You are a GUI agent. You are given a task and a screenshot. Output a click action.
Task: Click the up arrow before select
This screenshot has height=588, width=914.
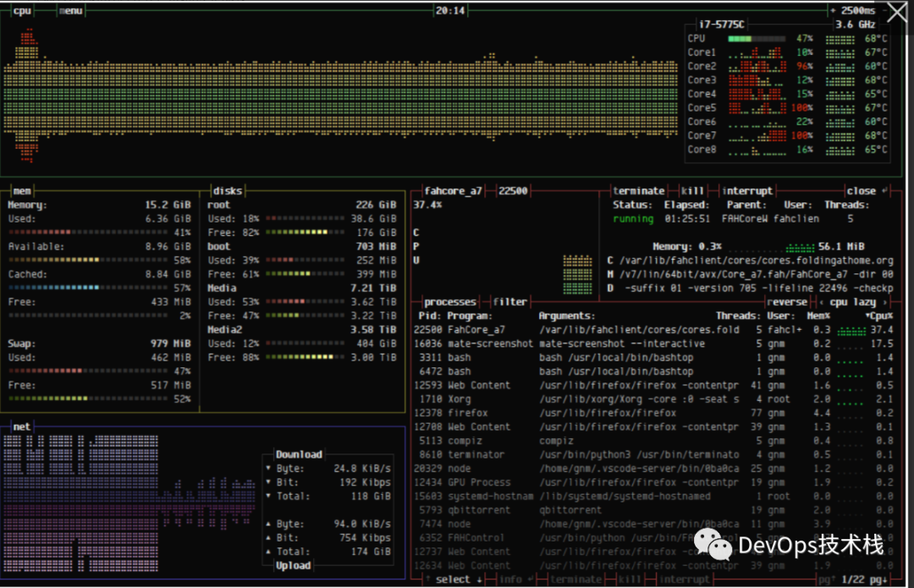427,579
